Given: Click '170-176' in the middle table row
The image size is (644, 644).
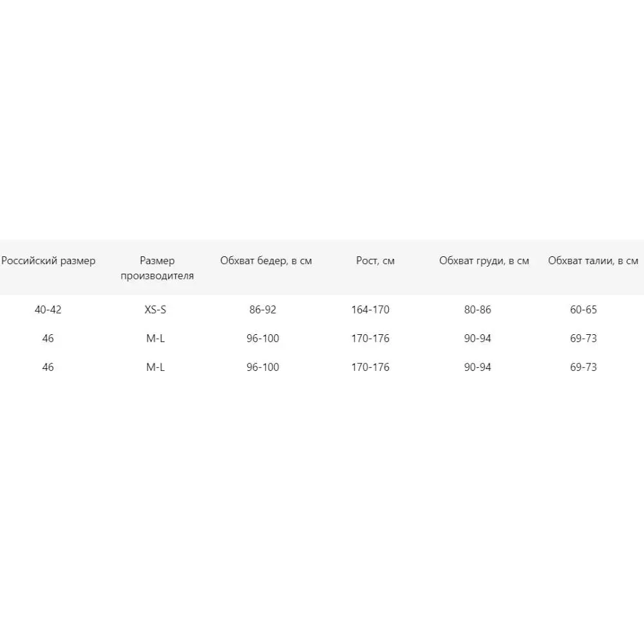Looking at the screenshot, I should (x=370, y=339).
